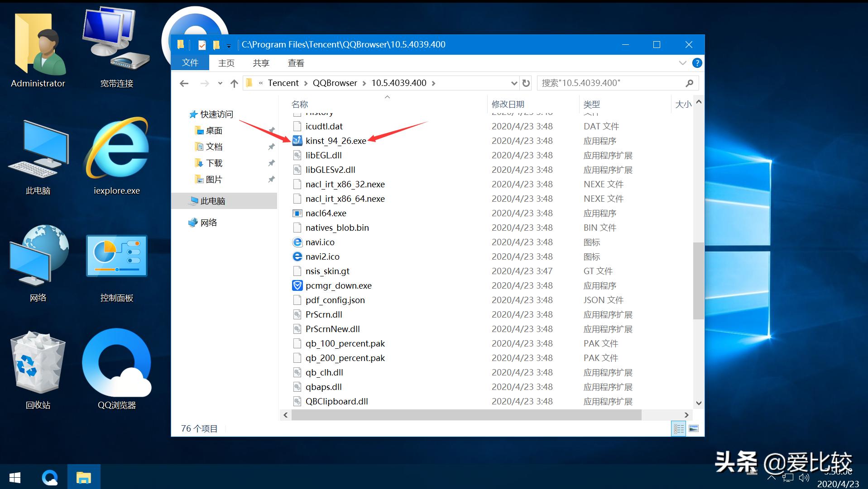Click the volume icon in system tray
Image resolution: width=868 pixels, height=489 pixels.
804,477
